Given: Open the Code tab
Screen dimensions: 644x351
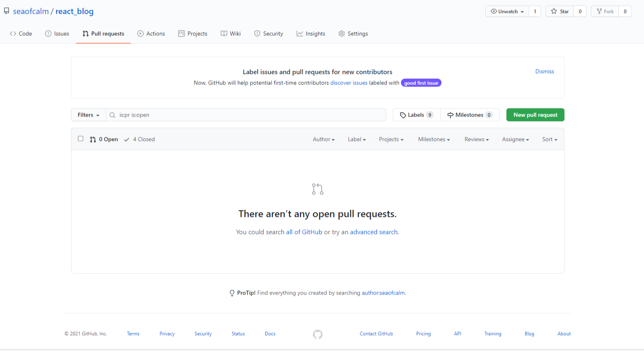Looking at the screenshot, I should 21,34.
